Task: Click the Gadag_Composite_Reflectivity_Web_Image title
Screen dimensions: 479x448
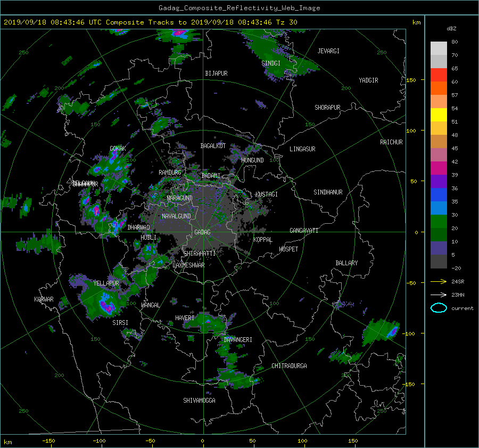Action: (x=239, y=8)
